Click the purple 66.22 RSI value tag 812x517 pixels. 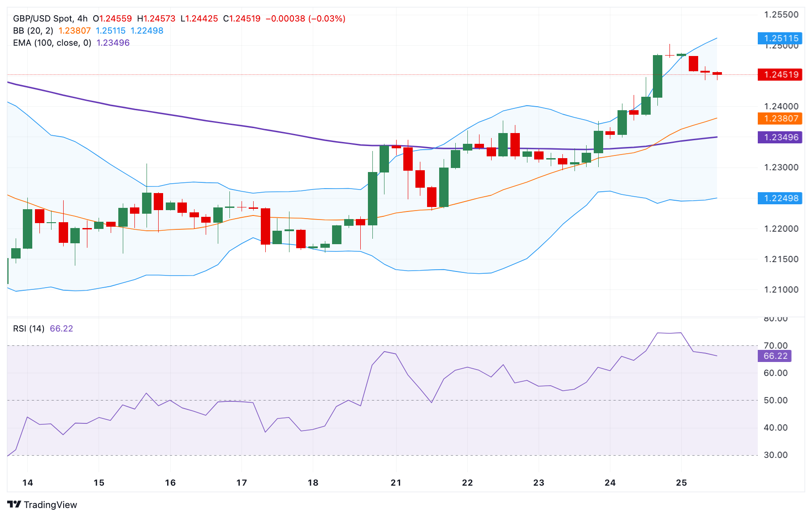(x=775, y=356)
